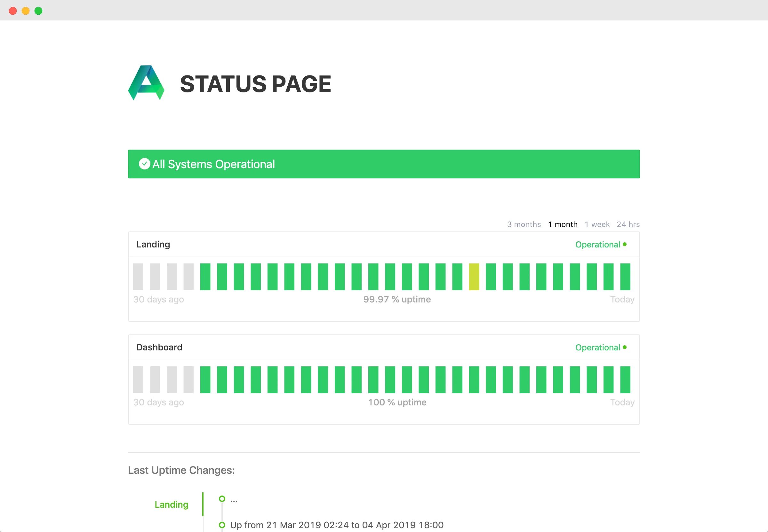Click the first gray bar in the Landing chart
The image size is (768, 532).
tap(138, 277)
